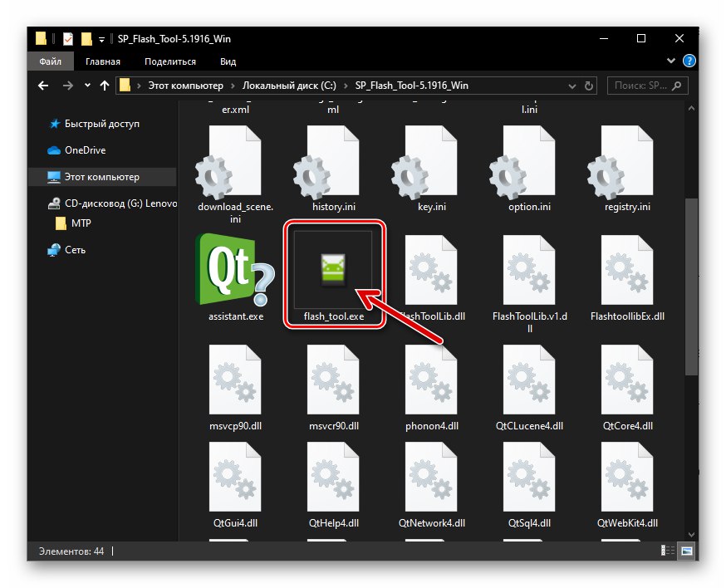The width and height of the screenshot is (726, 588).
Task: Open the Главная ribbon tab
Action: pos(103,61)
